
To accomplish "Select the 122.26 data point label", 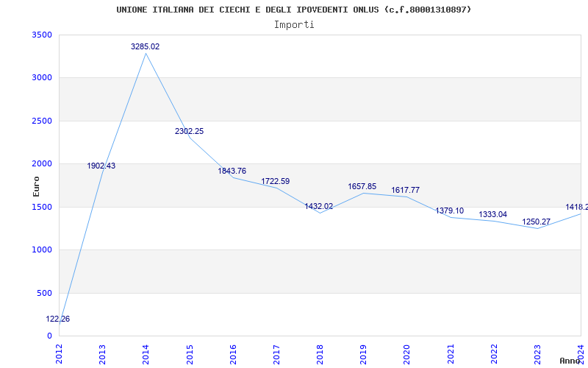I will pos(58,319).
